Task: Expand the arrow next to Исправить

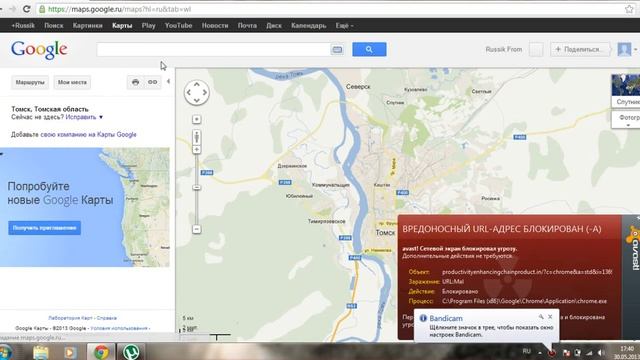Action: tap(101, 117)
